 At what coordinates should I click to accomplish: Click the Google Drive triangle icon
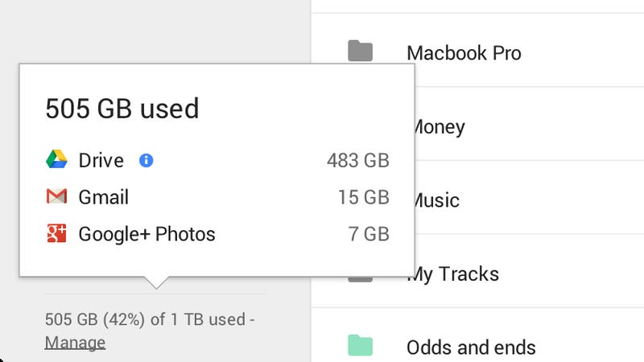click(x=56, y=159)
